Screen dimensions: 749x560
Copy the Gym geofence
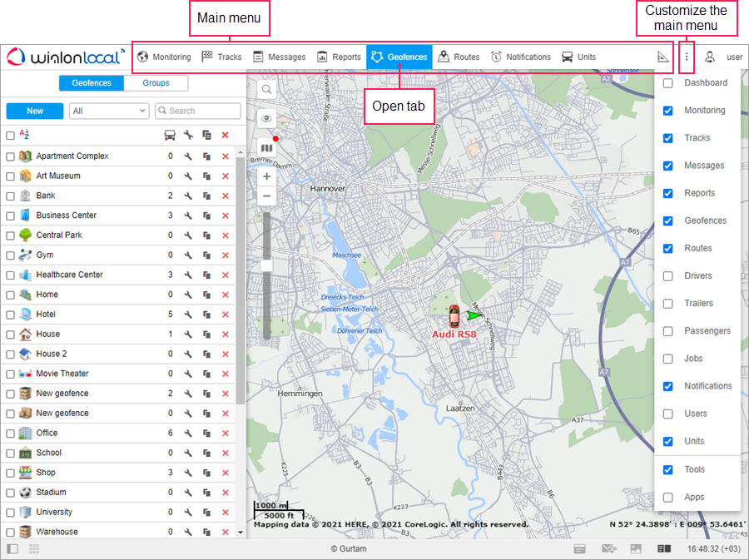coord(207,255)
